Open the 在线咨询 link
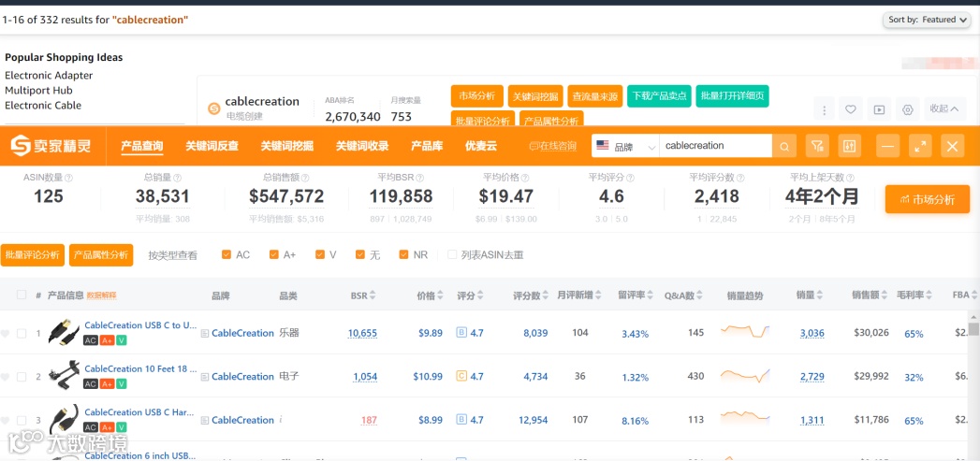The width and height of the screenshot is (980, 461). [x=552, y=146]
